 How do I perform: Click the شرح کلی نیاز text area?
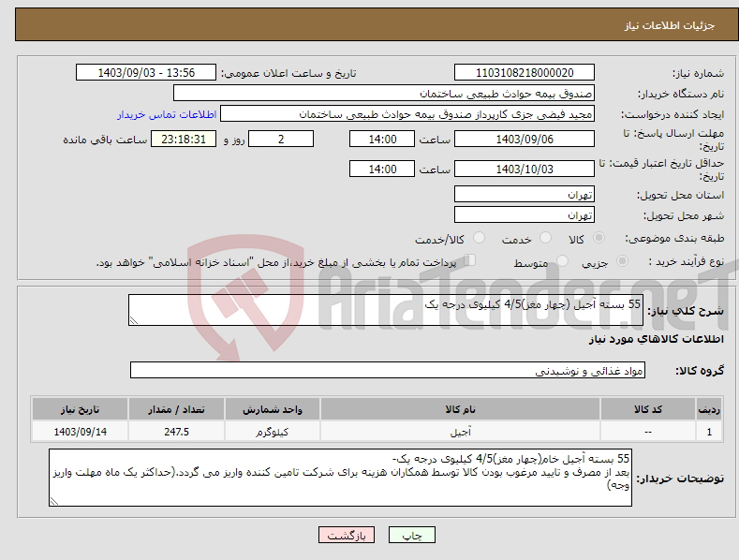pyautogui.click(x=386, y=310)
